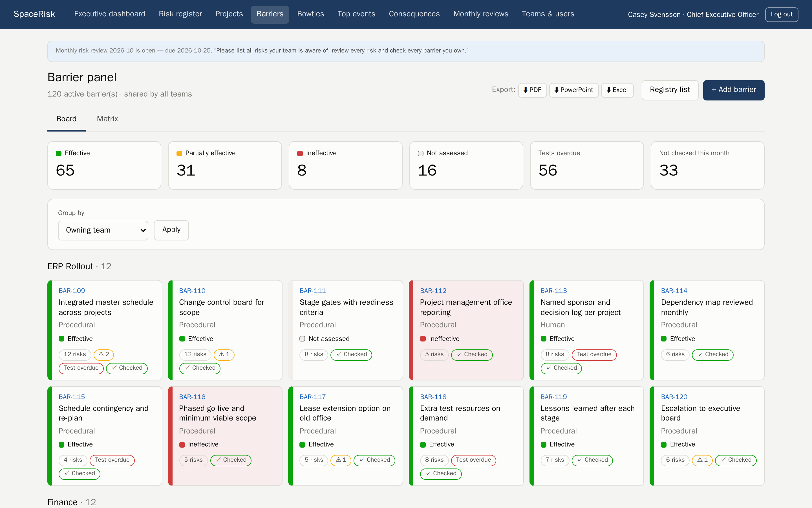The width and height of the screenshot is (812, 508).
Task: Export barriers as PowerPoint
Action: coord(573,90)
